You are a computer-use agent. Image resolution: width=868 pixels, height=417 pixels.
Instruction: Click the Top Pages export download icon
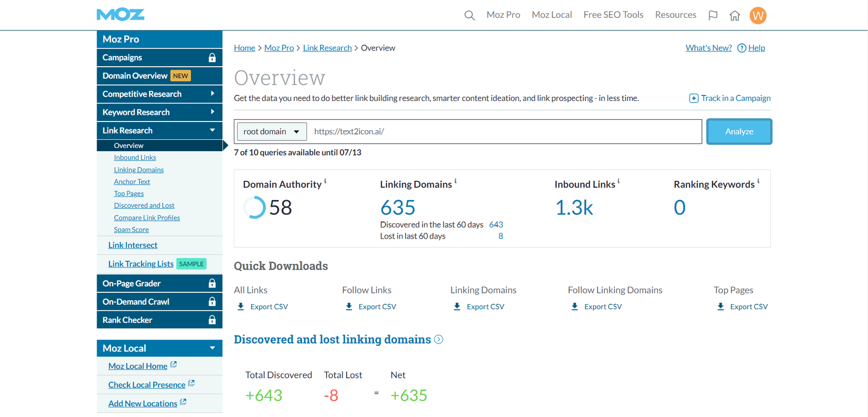[720, 307]
